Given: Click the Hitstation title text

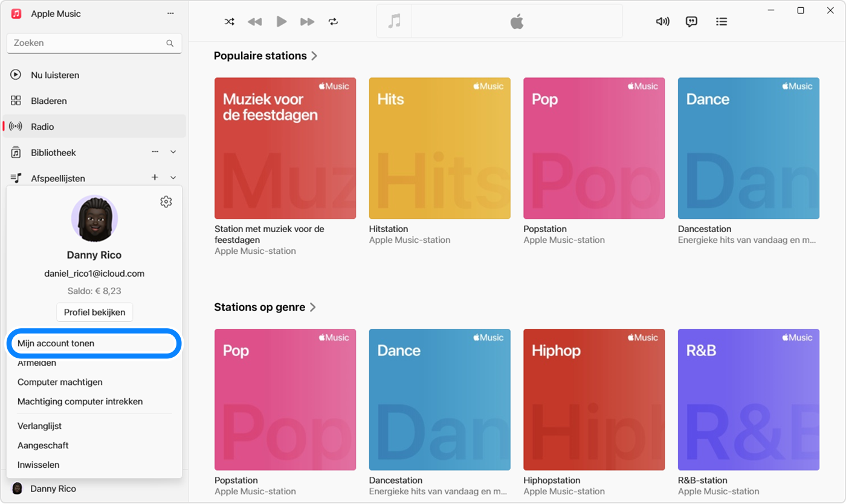Looking at the screenshot, I should 389,229.
